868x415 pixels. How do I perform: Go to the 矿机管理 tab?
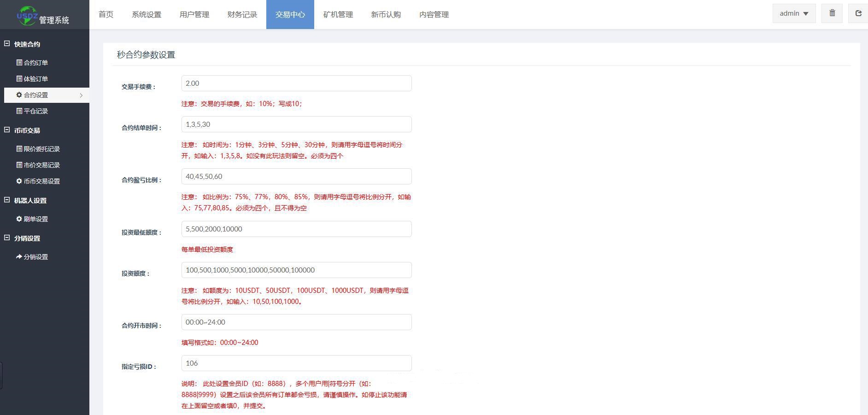pyautogui.click(x=338, y=15)
